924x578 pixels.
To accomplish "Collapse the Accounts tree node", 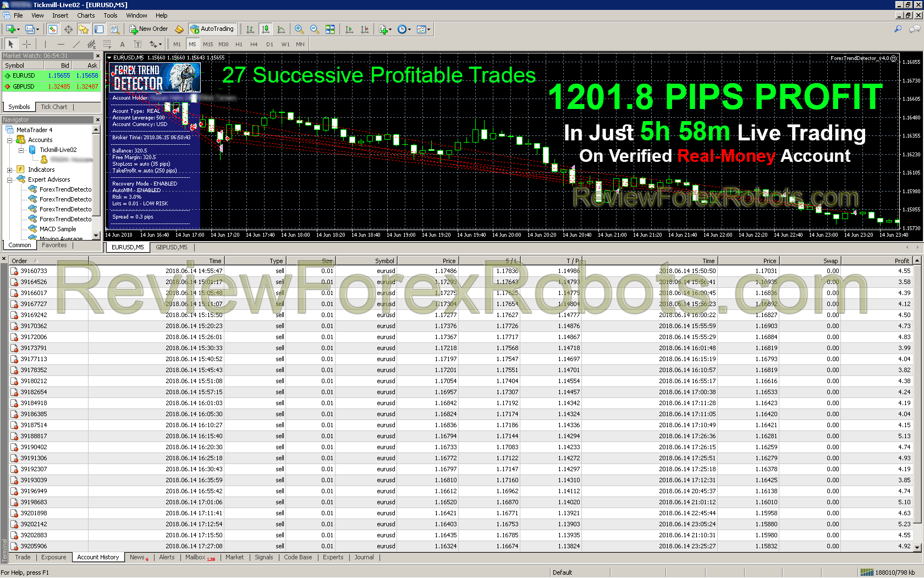I will pos(10,140).
